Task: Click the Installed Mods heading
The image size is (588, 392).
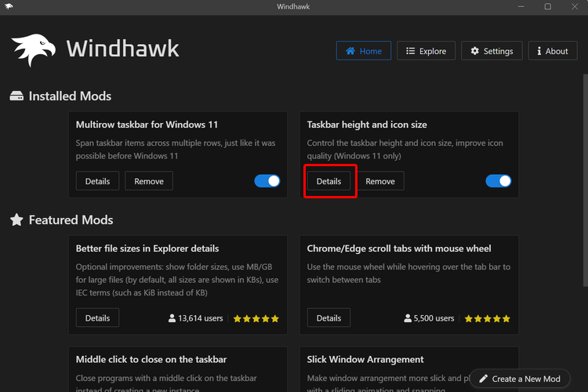Action: pos(70,96)
